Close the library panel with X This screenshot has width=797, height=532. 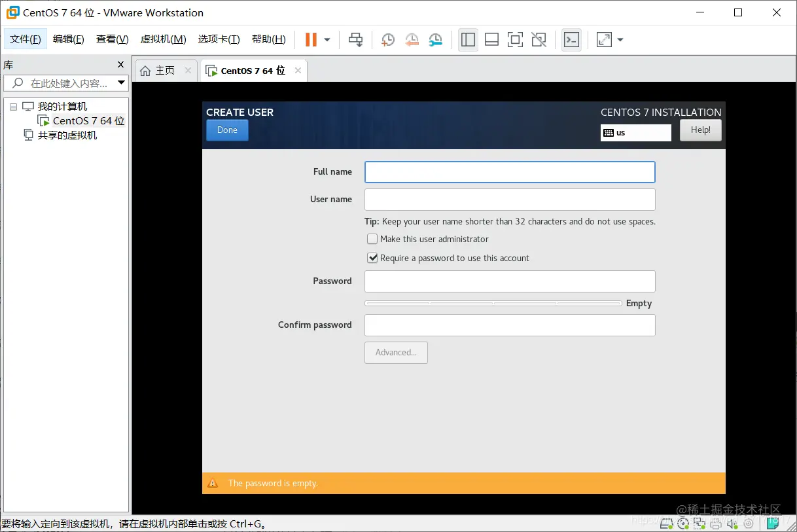(120, 65)
